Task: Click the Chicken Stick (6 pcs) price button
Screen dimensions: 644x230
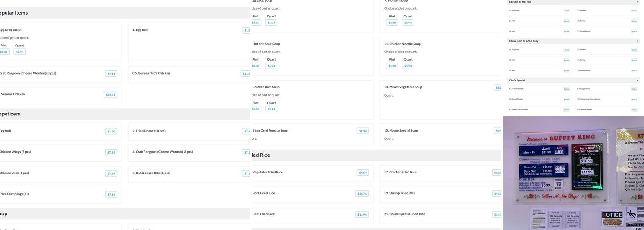Action: [x=111, y=173]
